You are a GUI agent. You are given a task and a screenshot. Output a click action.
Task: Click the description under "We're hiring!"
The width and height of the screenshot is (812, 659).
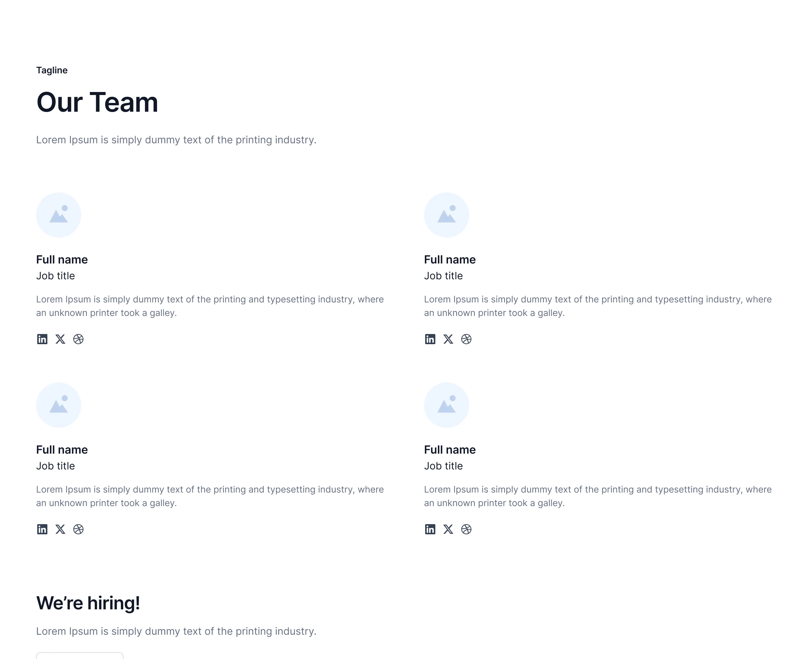(176, 631)
